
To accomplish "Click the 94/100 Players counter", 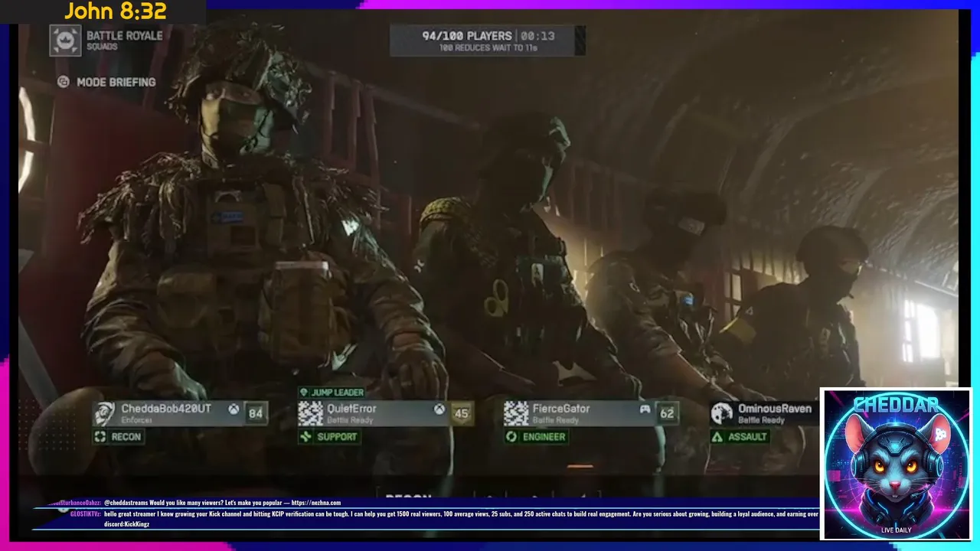I will click(x=467, y=35).
